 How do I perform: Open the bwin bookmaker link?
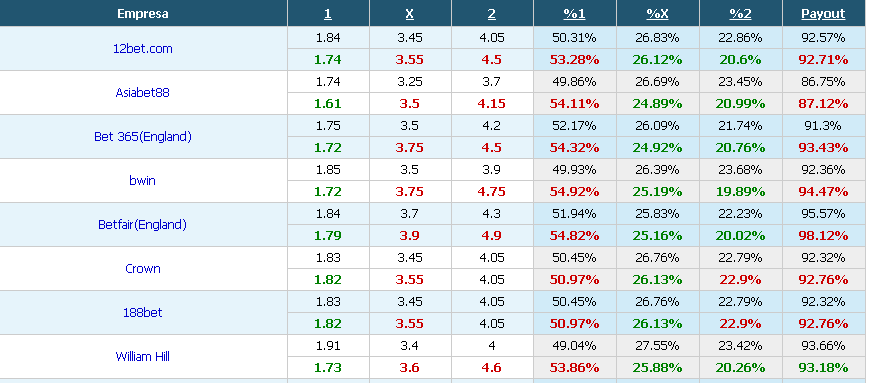point(143,180)
